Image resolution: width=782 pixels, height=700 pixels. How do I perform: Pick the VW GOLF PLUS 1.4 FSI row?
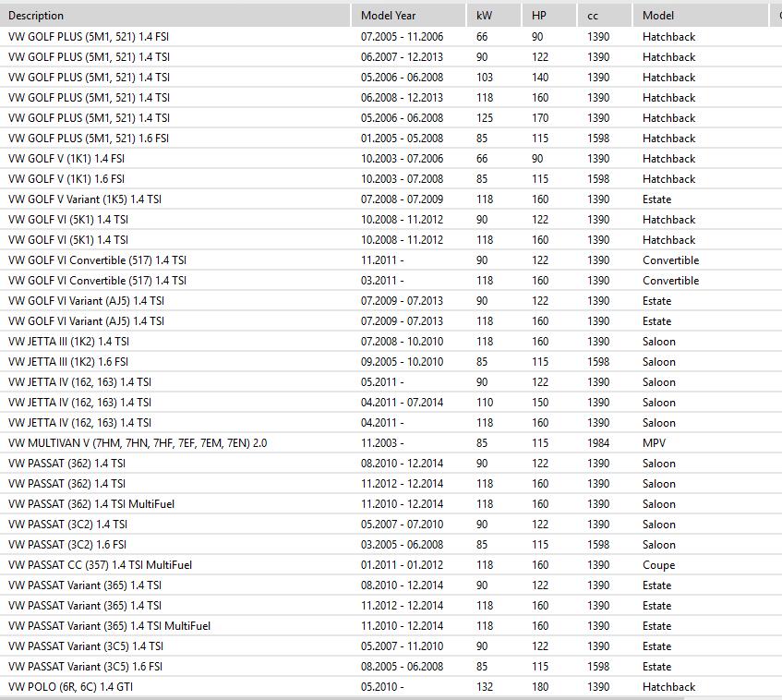89,37
